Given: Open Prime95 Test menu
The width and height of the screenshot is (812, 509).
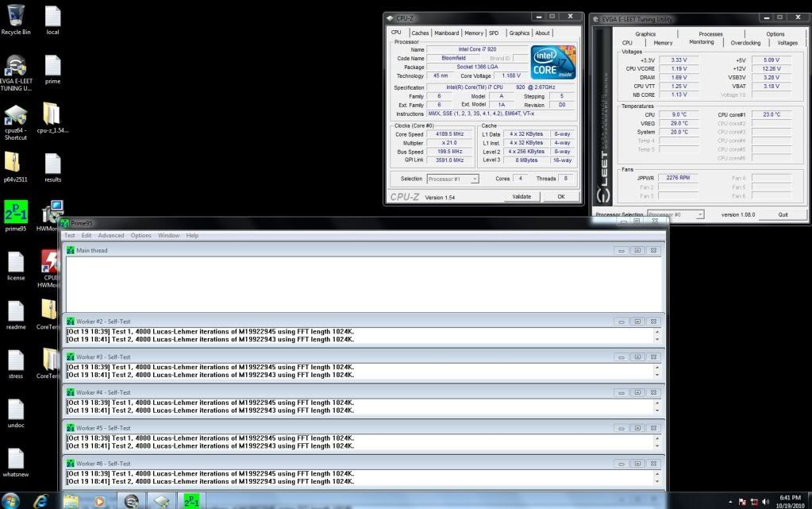Looking at the screenshot, I should point(69,235).
